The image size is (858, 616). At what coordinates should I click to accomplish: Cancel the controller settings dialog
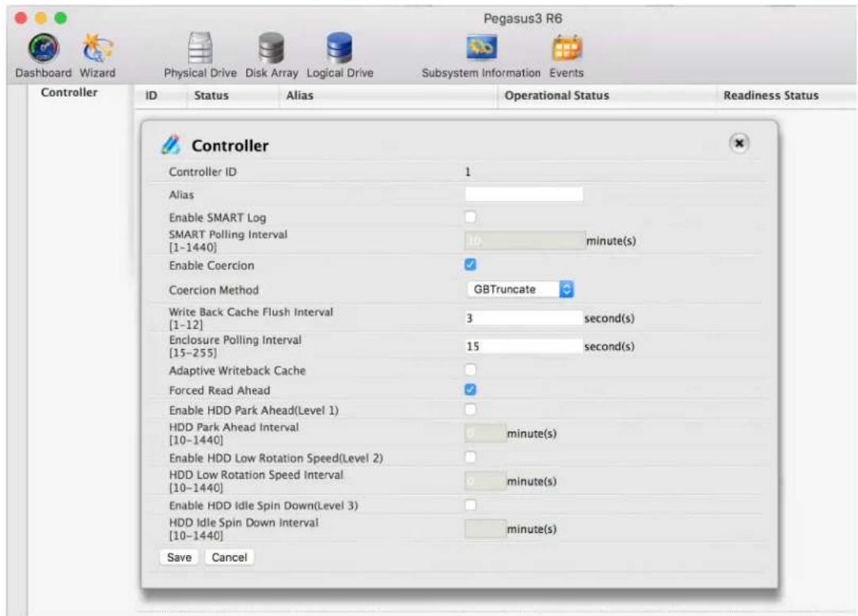[x=230, y=557]
